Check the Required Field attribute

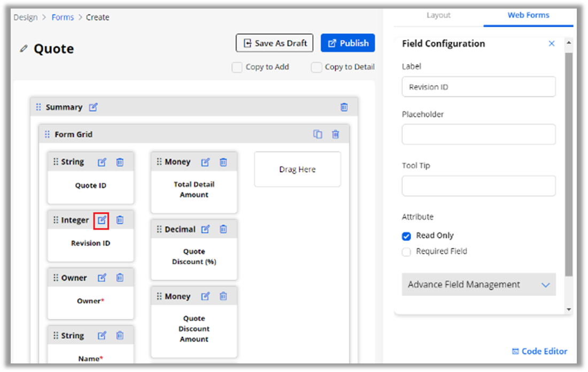407,252
